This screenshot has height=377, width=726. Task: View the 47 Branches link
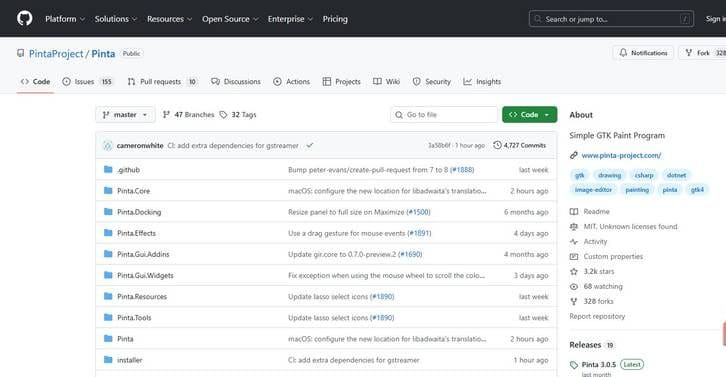point(188,114)
